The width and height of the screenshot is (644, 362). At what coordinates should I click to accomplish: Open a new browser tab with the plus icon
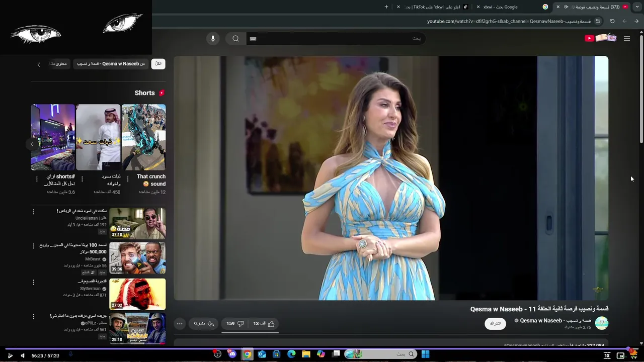click(x=386, y=7)
